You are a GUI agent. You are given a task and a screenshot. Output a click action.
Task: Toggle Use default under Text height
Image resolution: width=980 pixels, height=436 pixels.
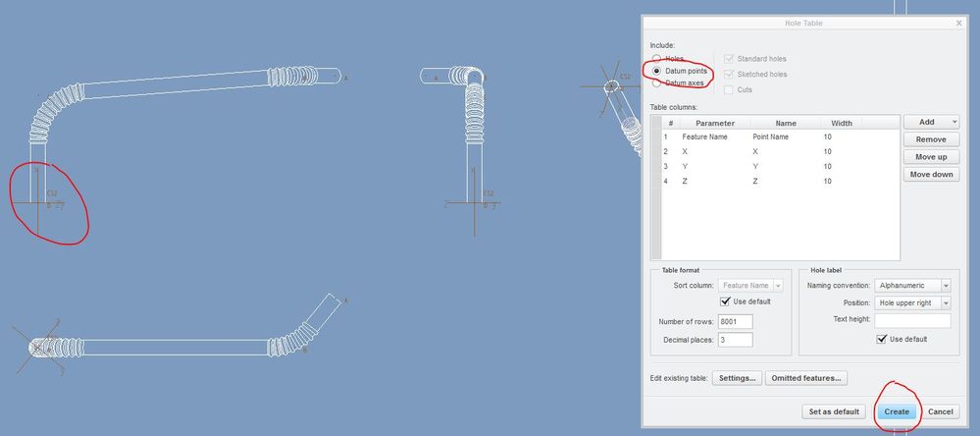click(882, 339)
